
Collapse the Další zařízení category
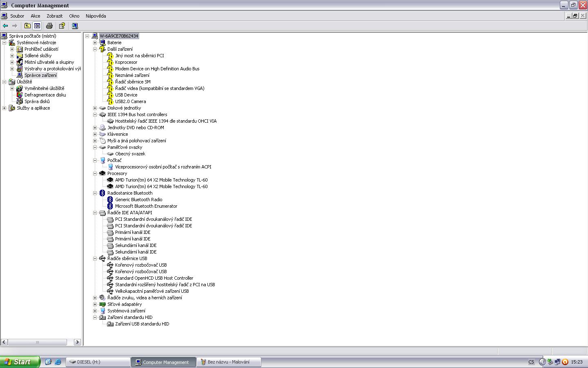(x=95, y=49)
